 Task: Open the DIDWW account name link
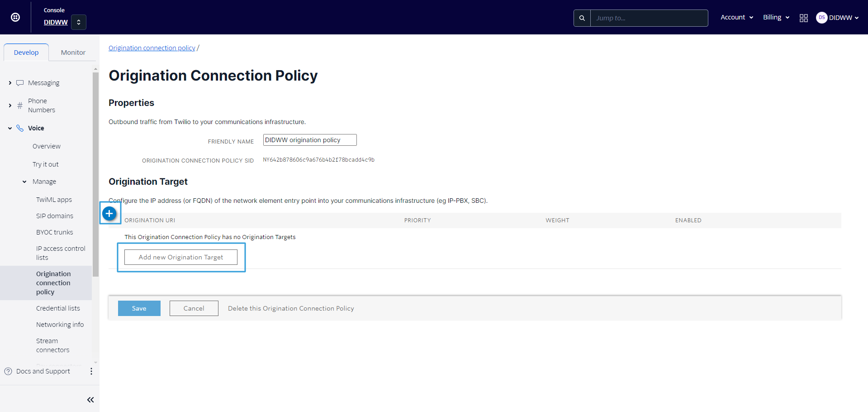tap(56, 22)
